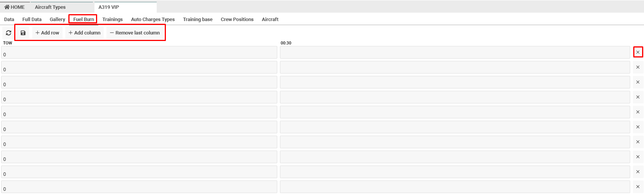Open the Auto Charges Types tab

click(x=153, y=20)
